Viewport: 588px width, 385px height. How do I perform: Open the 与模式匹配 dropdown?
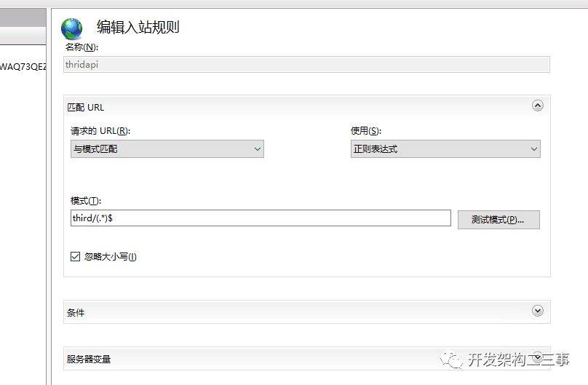(x=167, y=148)
